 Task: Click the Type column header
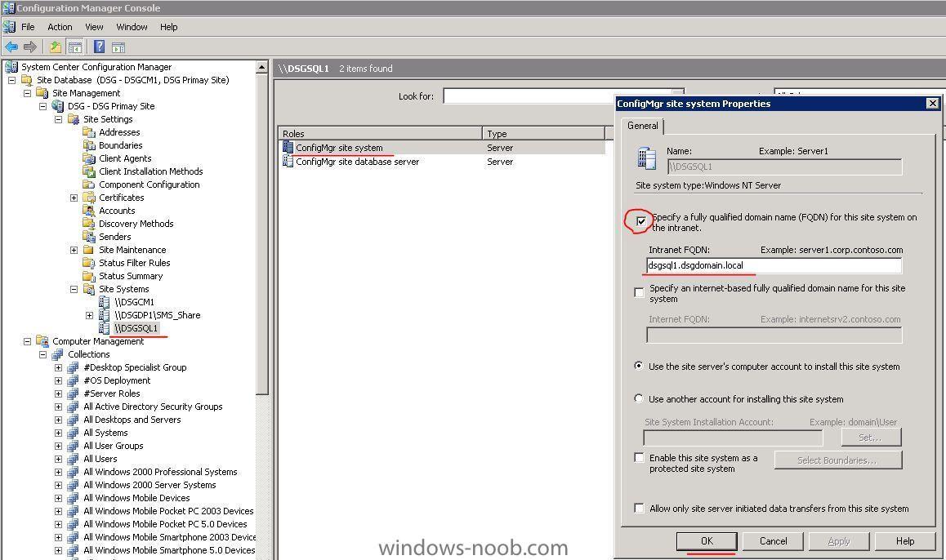coord(543,134)
